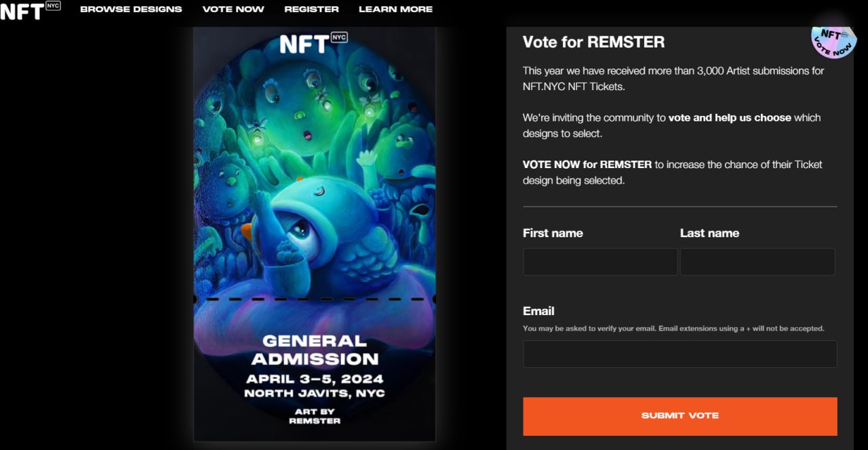The height and width of the screenshot is (450, 868).
Task: Click the NFT NYC logo in the navbar
Action: pos(30,9)
